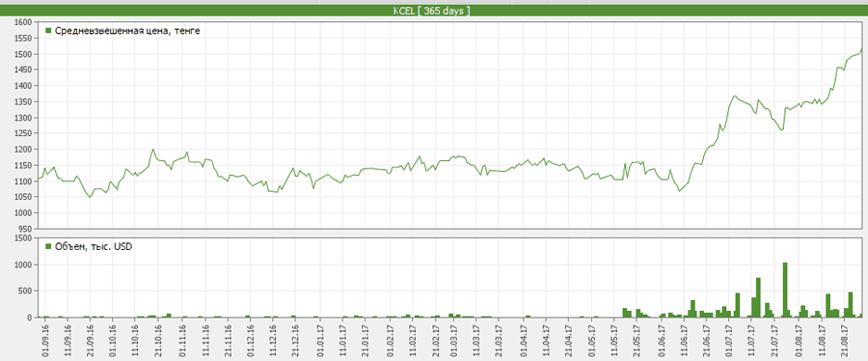
Task: Click the 1350 price axis label
Action: click(24, 102)
